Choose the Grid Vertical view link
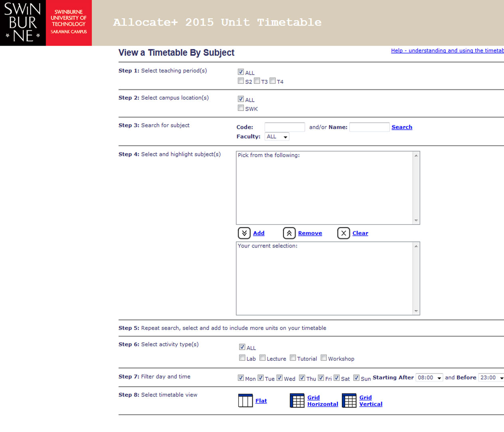Image resolution: width=504 pixels, height=432 pixels. [x=371, y=401]
